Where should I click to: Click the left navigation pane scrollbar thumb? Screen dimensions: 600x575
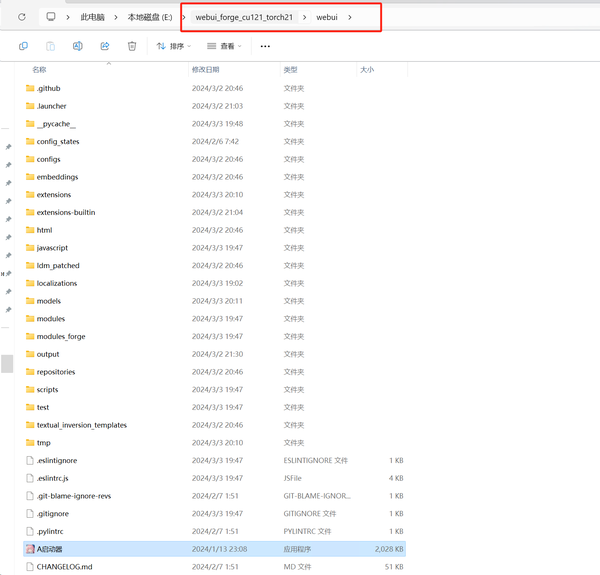point(7,364)
